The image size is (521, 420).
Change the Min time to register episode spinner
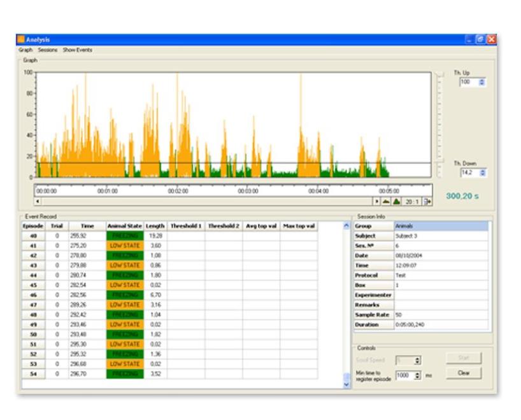click(417, 375)
